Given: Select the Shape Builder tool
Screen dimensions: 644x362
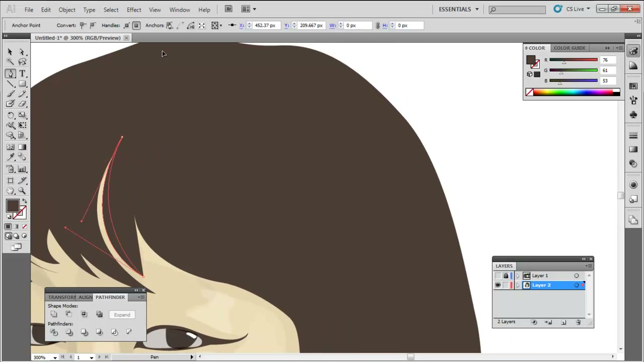Looking at the screenshot, I should 10,135.
